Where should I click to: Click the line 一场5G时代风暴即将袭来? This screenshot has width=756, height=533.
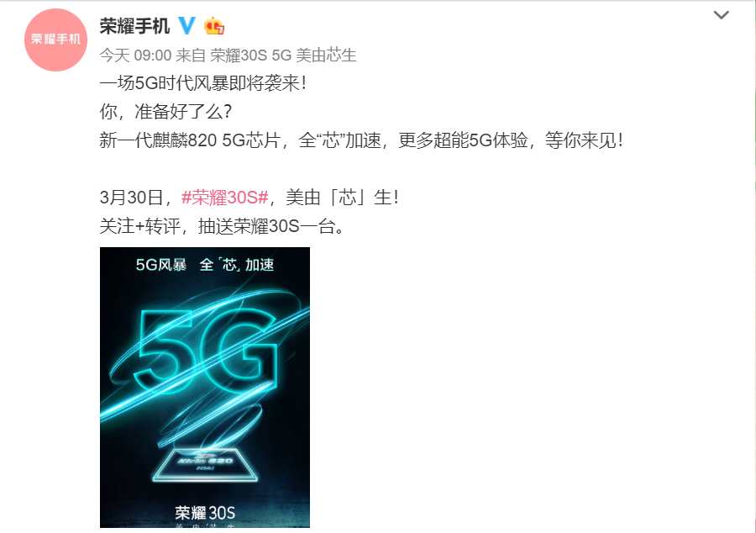(x=203, y=83)
